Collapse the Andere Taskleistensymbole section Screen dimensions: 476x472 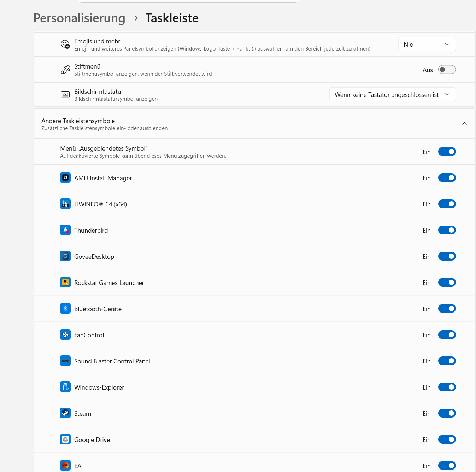pyautogui.click(x=464, y=124)
